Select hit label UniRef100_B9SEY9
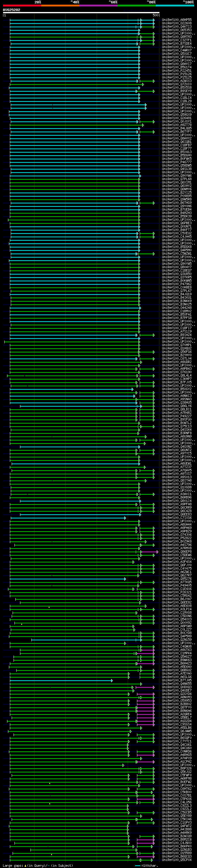This screenshot has width=197, height=868. [177, 91]
